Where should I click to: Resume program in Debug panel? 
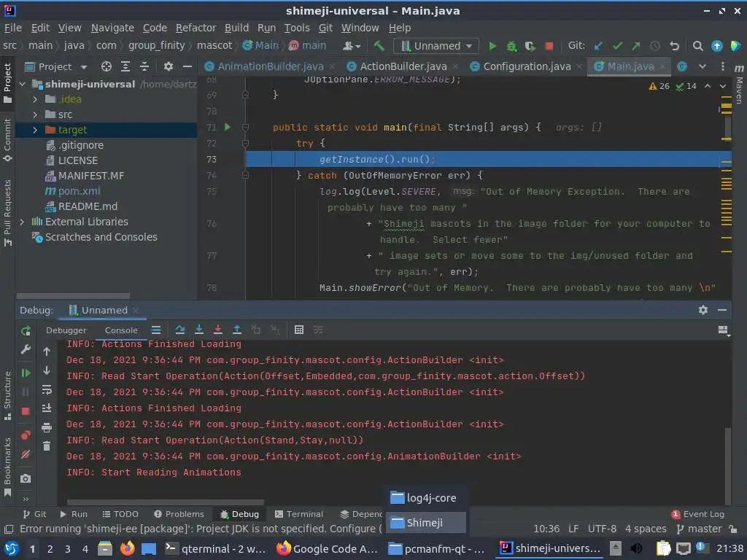coord(26,373)
